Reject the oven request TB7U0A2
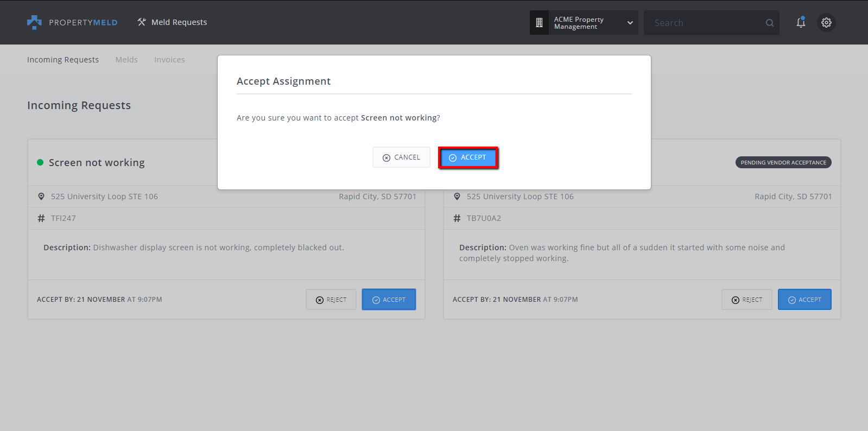 (x=746, y=300)
